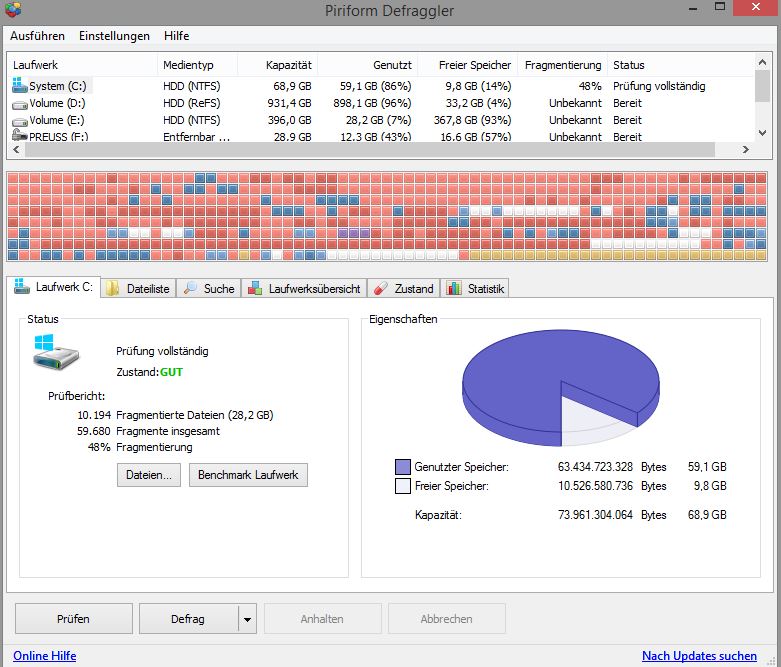Click drive list scroll left arrow
The image size is (781, 667).
16,149
